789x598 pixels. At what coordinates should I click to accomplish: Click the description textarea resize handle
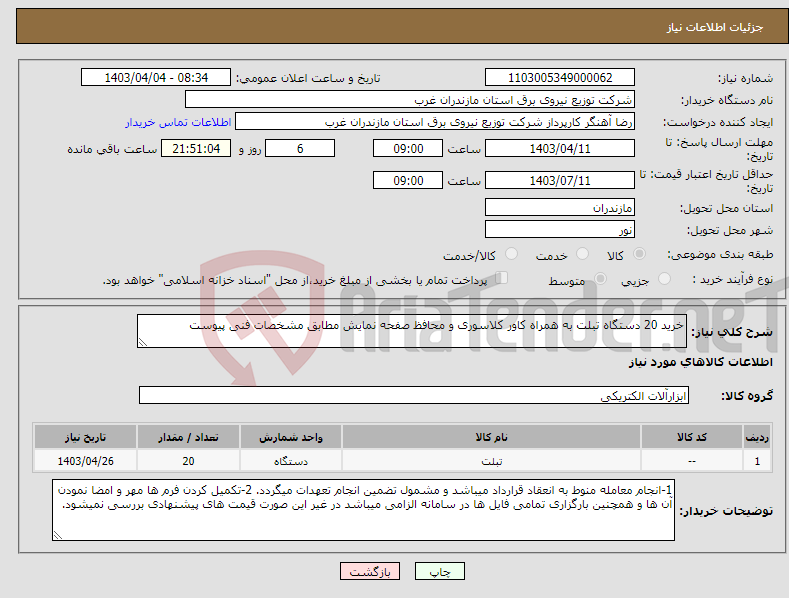[x=143, y=342]
